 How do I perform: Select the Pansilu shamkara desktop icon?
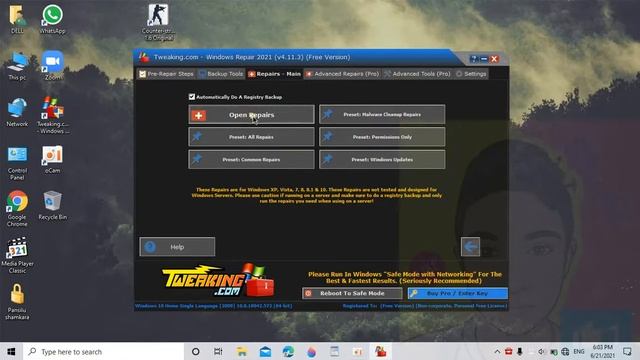(17, 302)
